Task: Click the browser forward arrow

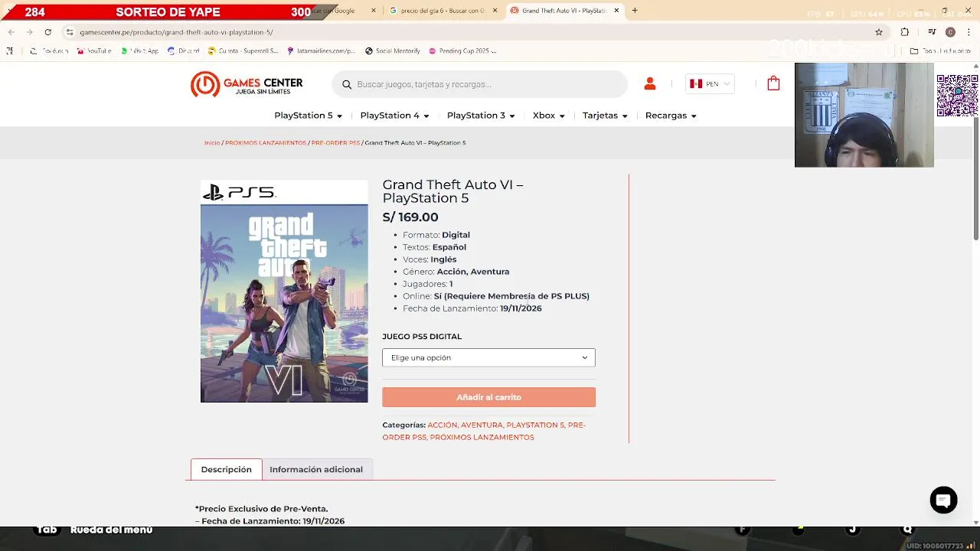Action: 29,32
